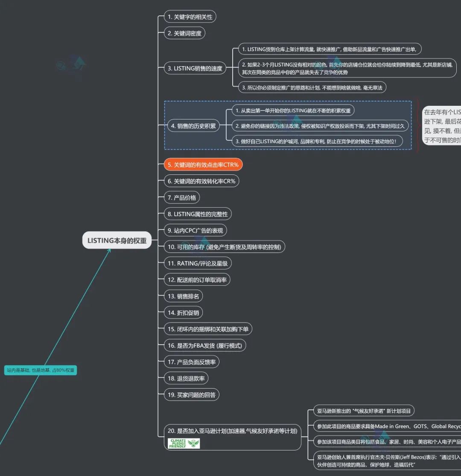Screen dimensions: 461x476
Task: Click the Climate Pledge Friendly image
Action: [184, 443]
